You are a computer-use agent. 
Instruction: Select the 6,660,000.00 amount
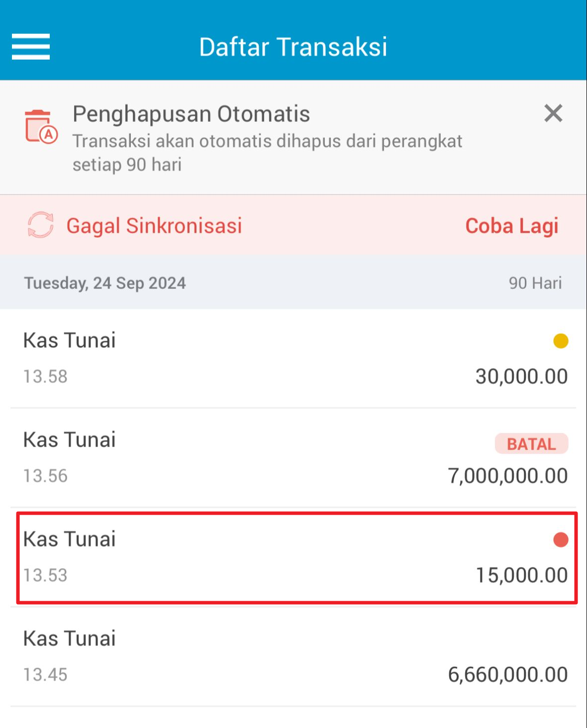[508, 675]
